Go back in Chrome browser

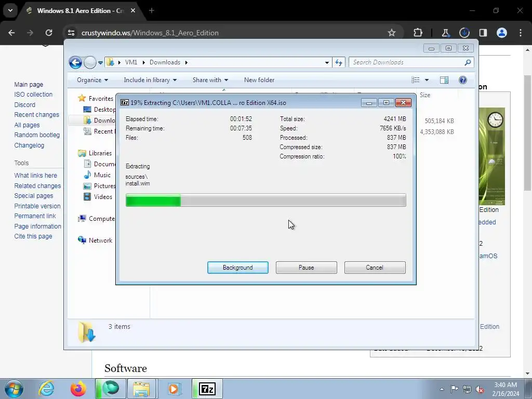[11, 33]
